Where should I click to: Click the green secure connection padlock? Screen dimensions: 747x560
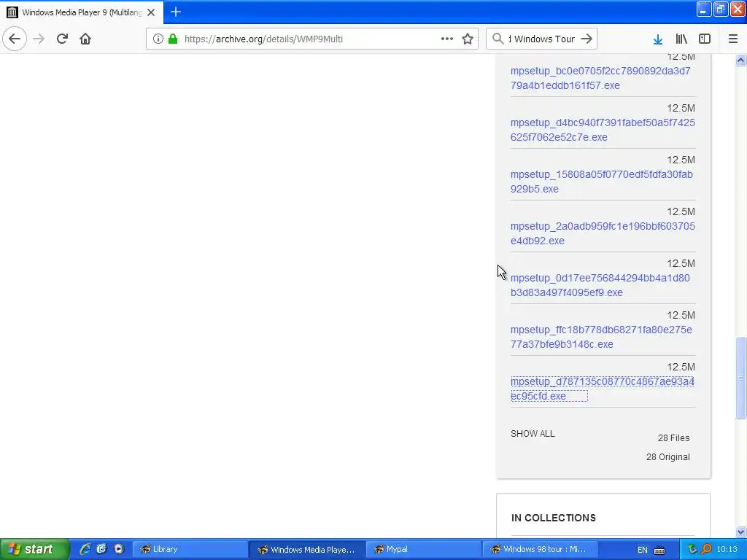click(173, 39)
